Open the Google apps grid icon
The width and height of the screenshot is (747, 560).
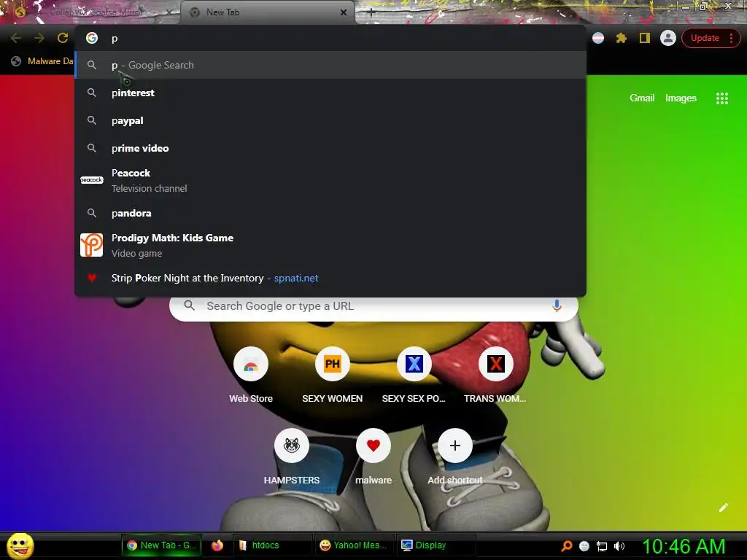(721, 98)
